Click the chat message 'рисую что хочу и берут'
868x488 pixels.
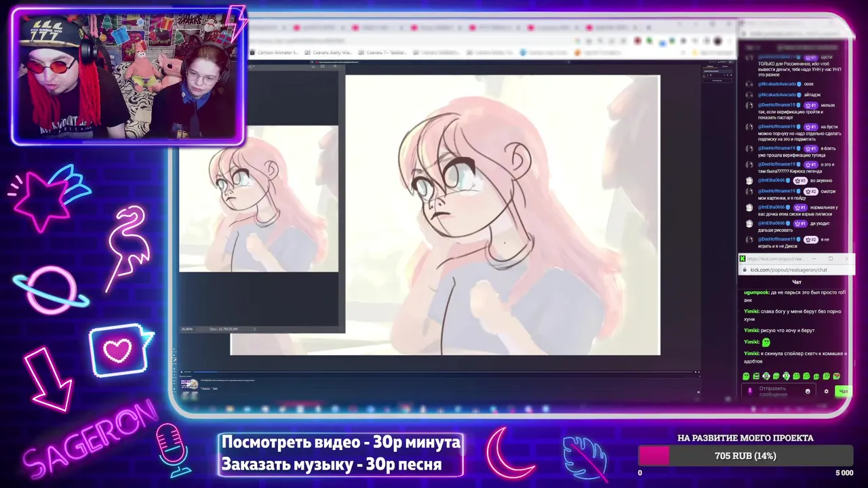pyautogui.click(x=787, y=331)
